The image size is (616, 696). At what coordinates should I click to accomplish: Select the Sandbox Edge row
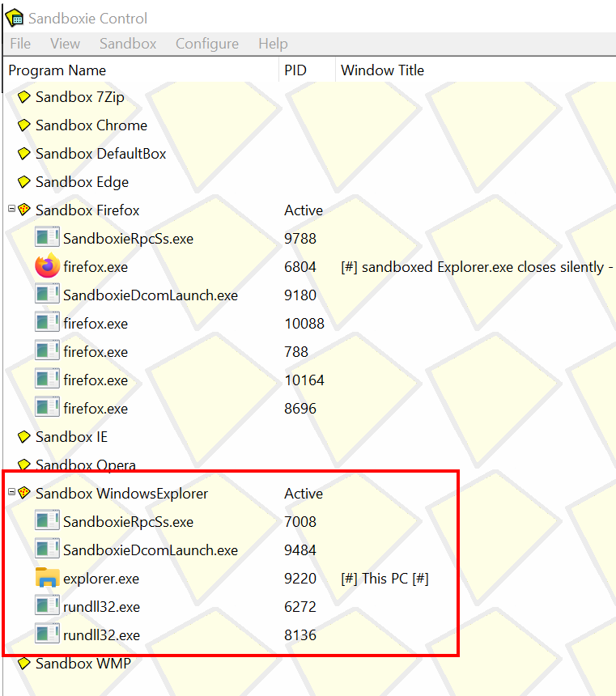tap(83, 182)
